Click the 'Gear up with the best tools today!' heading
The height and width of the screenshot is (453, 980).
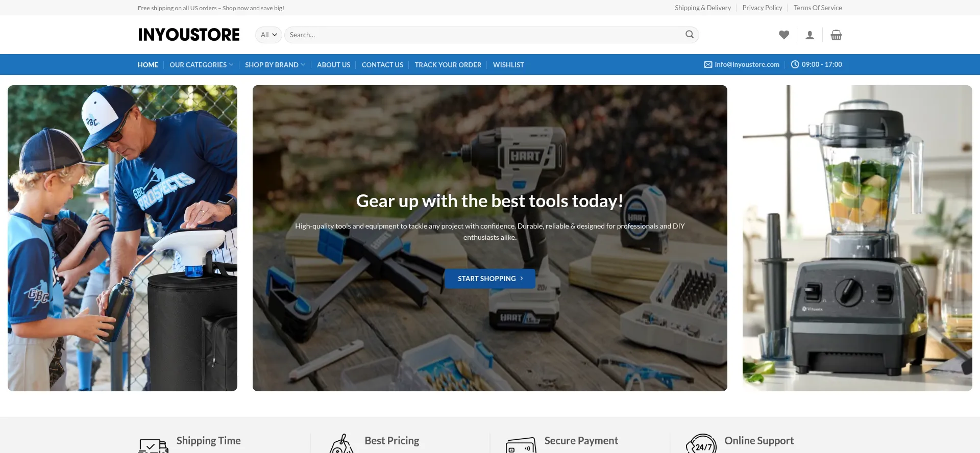[x=489, y=201]
